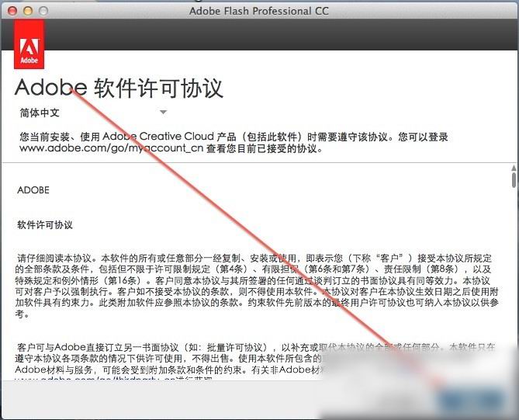
Task: Click the bold '软件许可协议' subheading
Action: (x=45, y=225)
